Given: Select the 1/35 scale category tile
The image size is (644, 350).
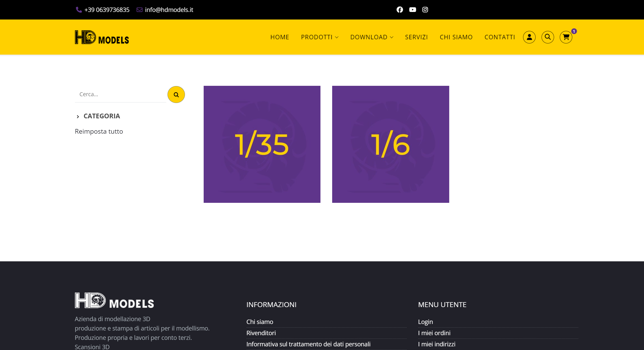Looking at the screenshot, I should (x=262, y=144).
